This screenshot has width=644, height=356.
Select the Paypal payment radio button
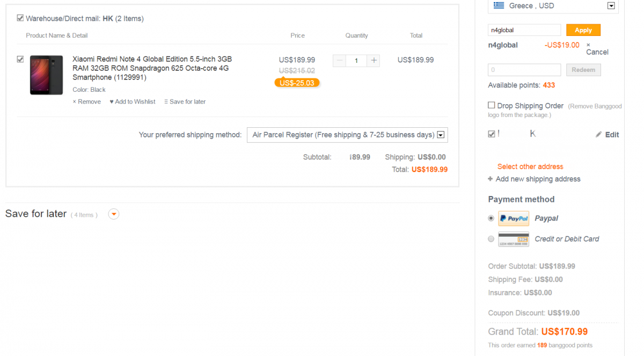pyautogui.click(x=491, y=219)
